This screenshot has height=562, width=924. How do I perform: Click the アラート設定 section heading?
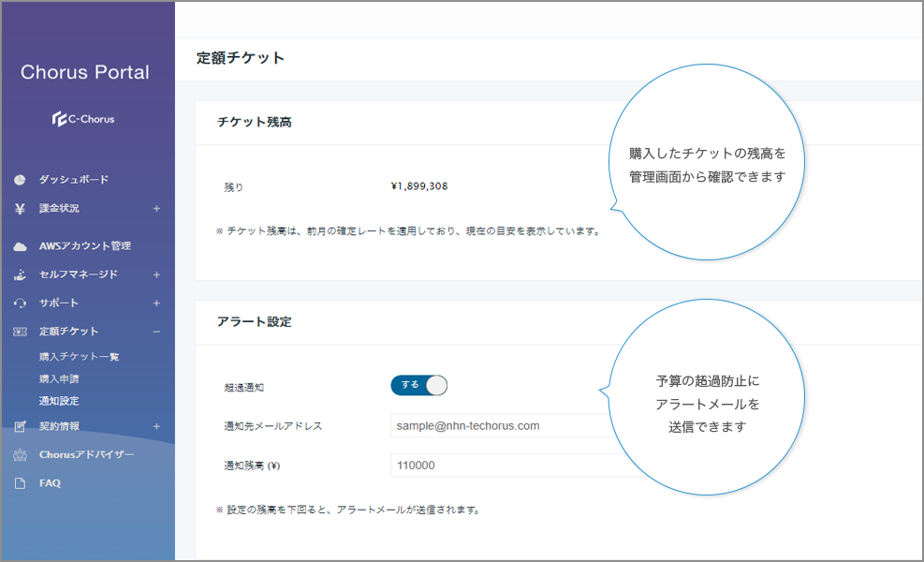tap(255, 322)
